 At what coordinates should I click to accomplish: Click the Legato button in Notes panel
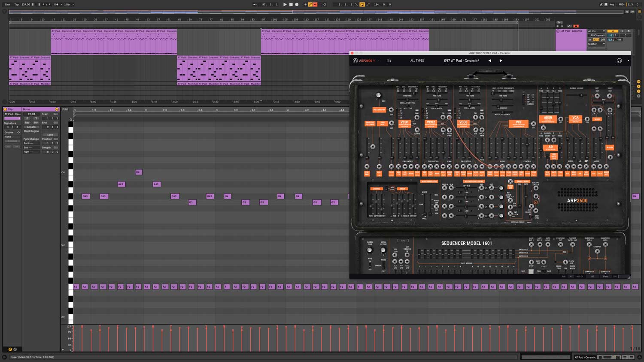(31, 127)
